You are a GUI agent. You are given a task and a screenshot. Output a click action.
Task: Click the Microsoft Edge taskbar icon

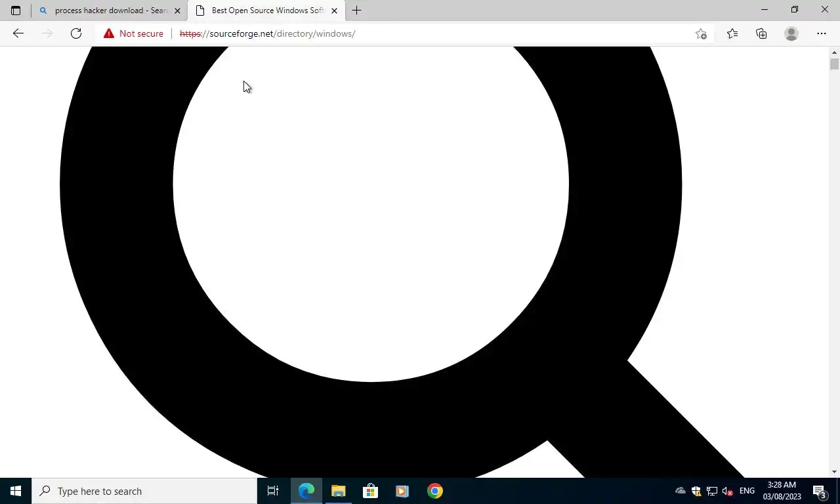pyautogui.click(x=306, y=491)
